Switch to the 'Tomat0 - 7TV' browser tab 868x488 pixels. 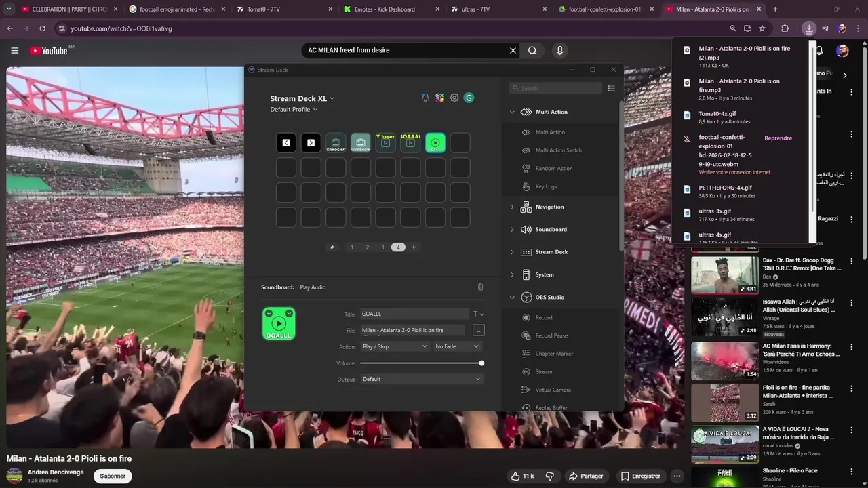coord(283,9)
